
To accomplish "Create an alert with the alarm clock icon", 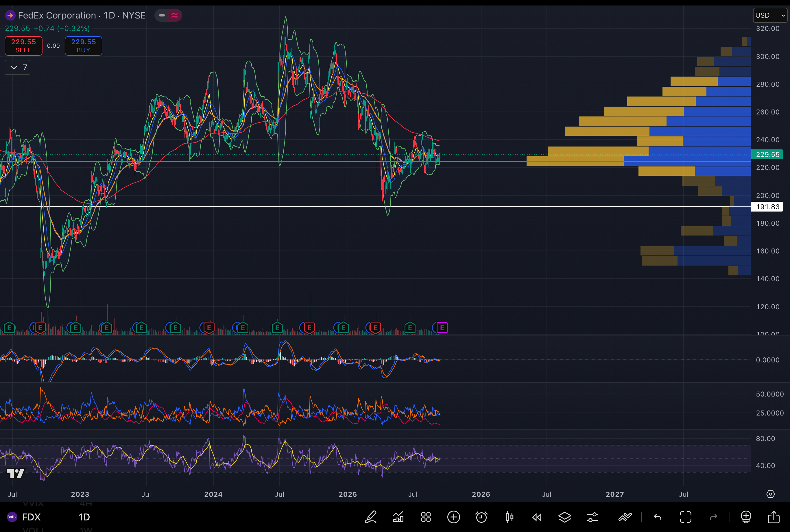I will tap(481, 517).
